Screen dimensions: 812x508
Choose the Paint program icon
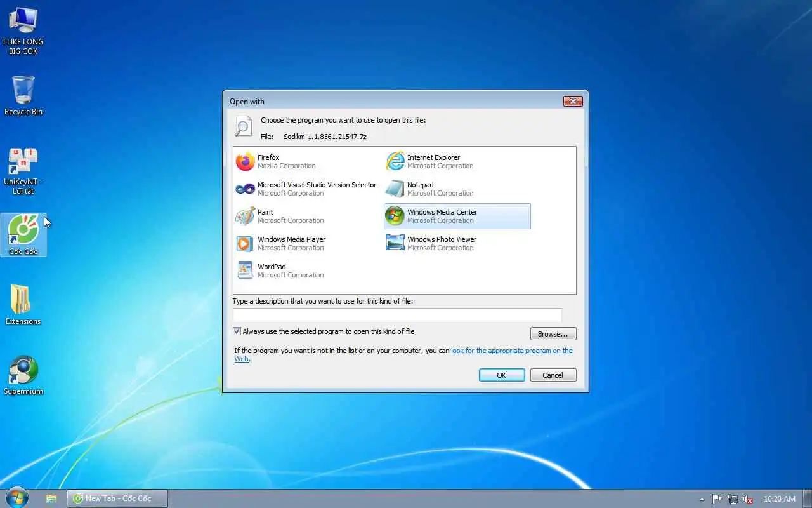pyautogui.click(x=245, y=216)
